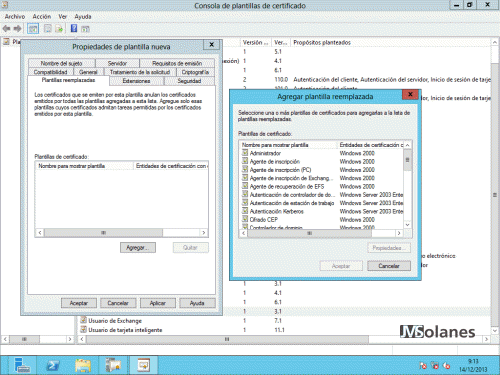Viewport: 500px width, 375px height.
Task: Select the Agente de inscripción de Exchange row
Action: [322, 178]
